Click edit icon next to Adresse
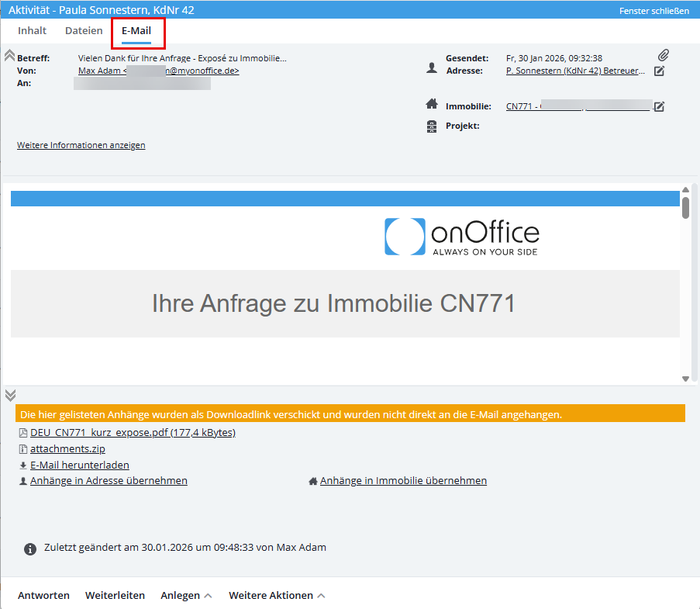This screenshot has width=700, height=609. coord(659,71)
